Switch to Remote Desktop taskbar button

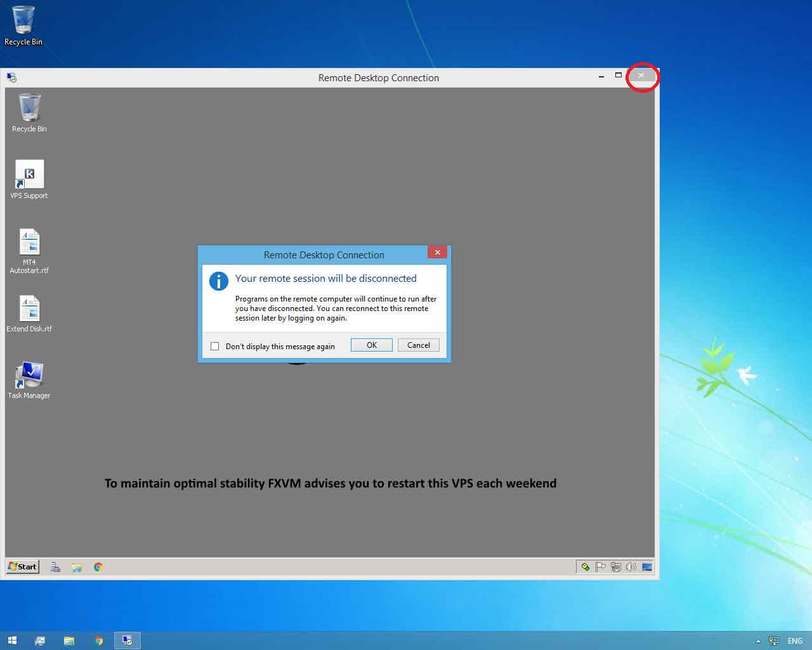coord(128,640)
